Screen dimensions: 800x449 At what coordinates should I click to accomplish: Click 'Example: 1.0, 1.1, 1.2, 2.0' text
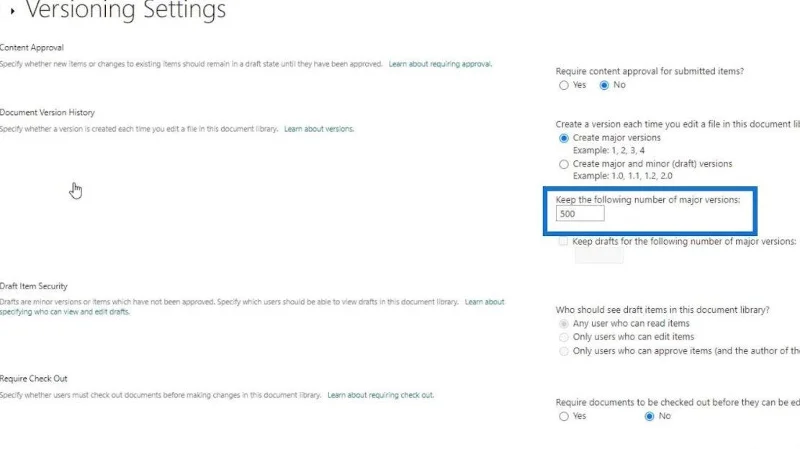point(622,176)
